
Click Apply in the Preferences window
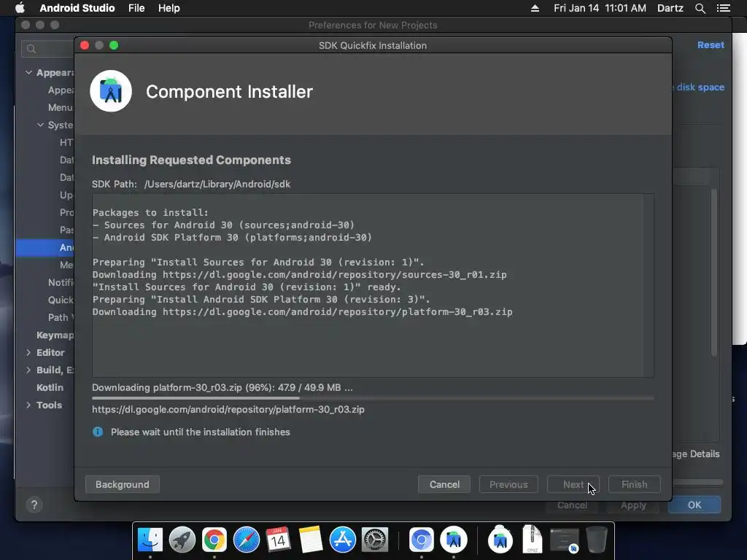(x=633, y=505)
